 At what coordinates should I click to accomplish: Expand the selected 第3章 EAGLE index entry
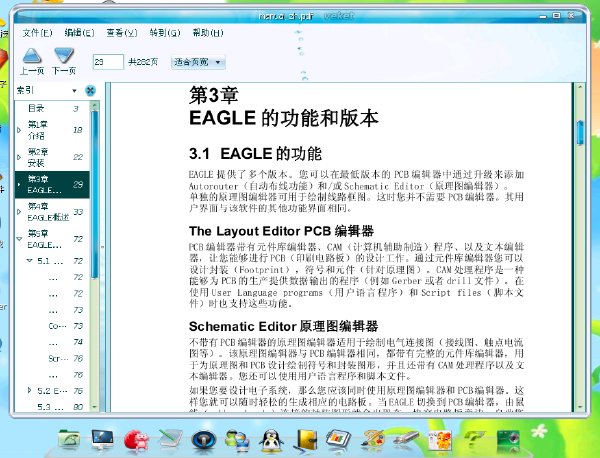click(19, 184)
